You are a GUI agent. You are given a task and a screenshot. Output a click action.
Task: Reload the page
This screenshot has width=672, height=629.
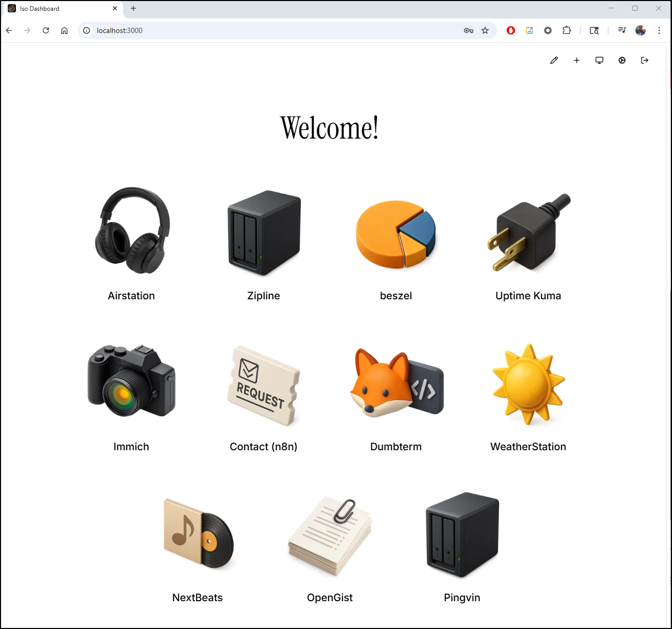[x=46, y=30]
